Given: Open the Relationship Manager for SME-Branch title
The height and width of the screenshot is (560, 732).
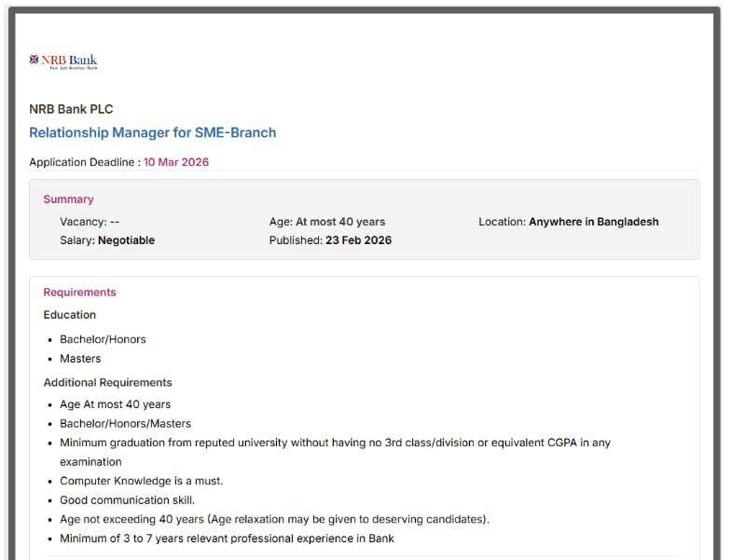Looking at the screenshot, I should [x=152, y=132].
